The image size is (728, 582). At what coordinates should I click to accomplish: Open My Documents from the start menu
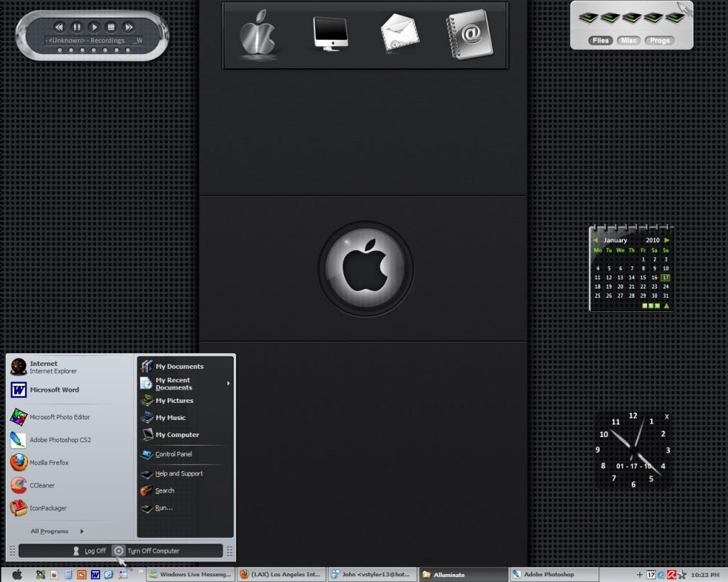186,366
